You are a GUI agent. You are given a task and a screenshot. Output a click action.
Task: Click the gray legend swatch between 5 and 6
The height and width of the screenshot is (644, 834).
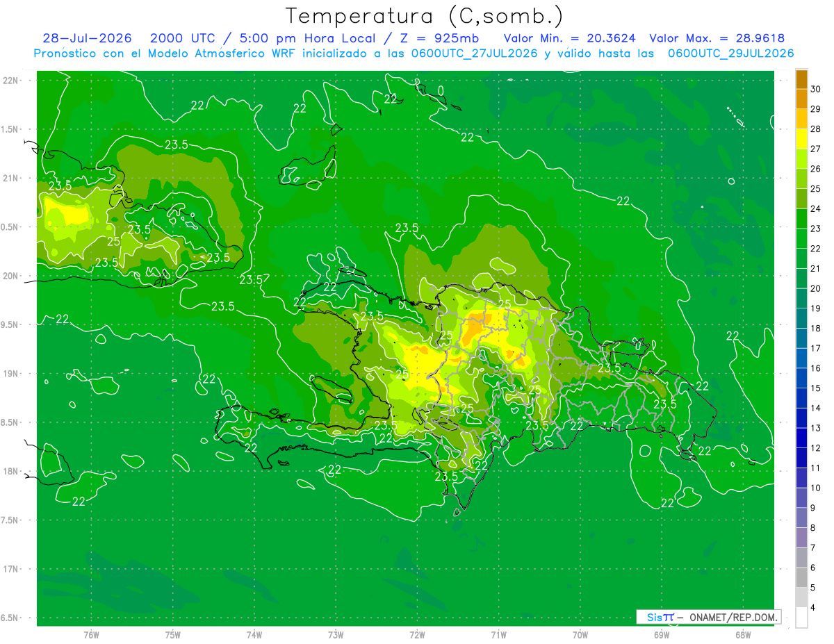click(x=801, y=577)
